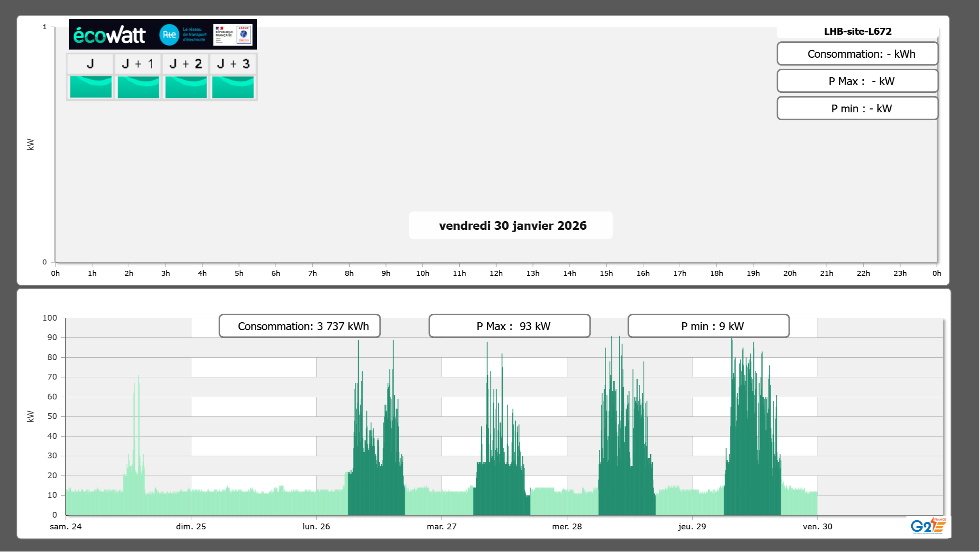The width and height of the screenshot is (980, 552).
Task: Click the 12h tick on hourly axis
Action: click(x=496, y=273)
